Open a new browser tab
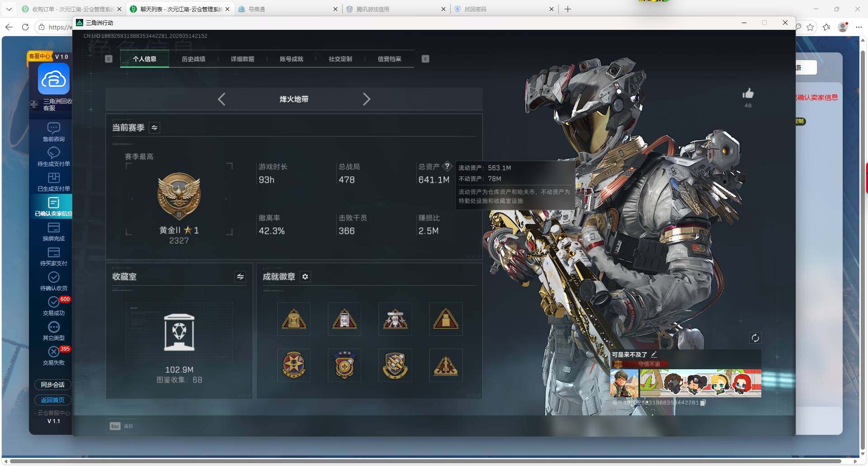This screenshot has width=868, height=466. (568, 9)
